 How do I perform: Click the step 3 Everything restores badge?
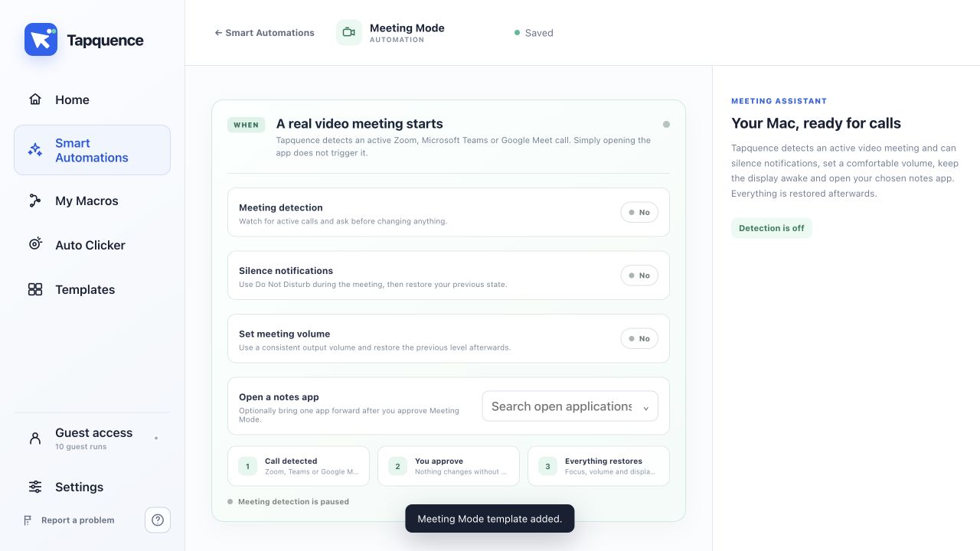[547, 466]
